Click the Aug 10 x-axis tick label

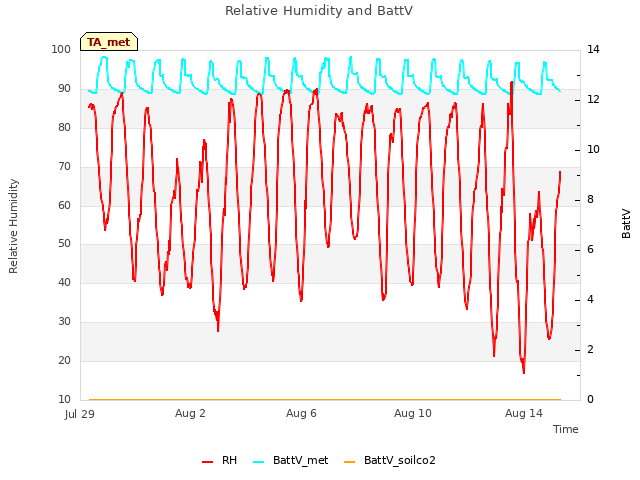tap(413, 413)
